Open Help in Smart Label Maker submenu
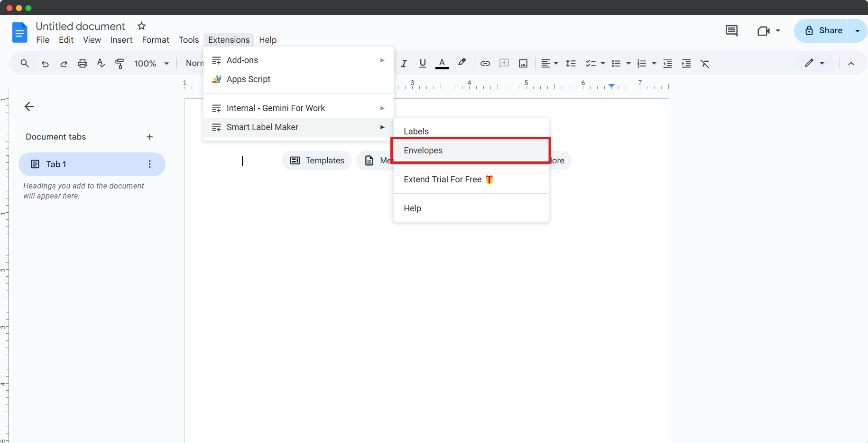Viewport: 868px width, 443px height. click(471, 208)
